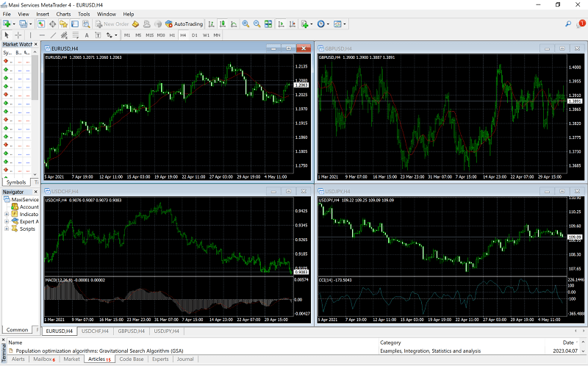Toggle the Market Watch panel icon
This screenshot has width=588, height=366.
point(41,24)
